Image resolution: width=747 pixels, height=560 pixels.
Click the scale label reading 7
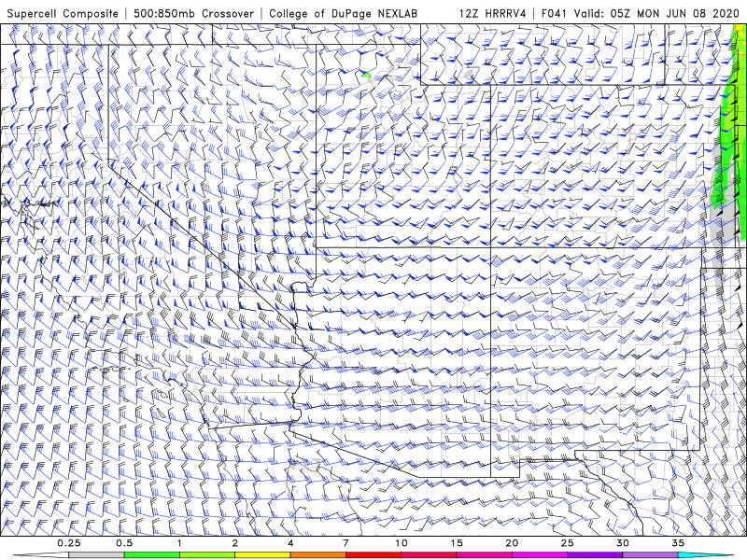[345, 543]
